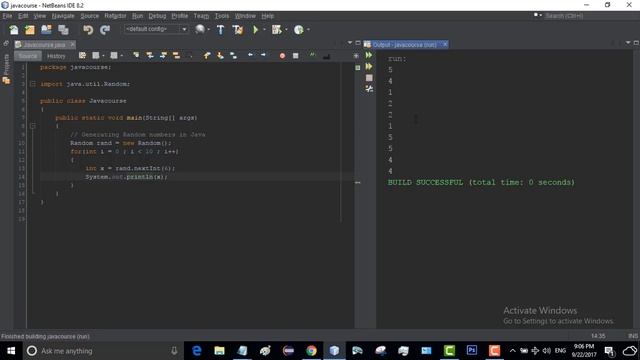The width and height of the screenshot is (640, 360).
Task: Click the Debug Project icon
Action: pos(276,30)
